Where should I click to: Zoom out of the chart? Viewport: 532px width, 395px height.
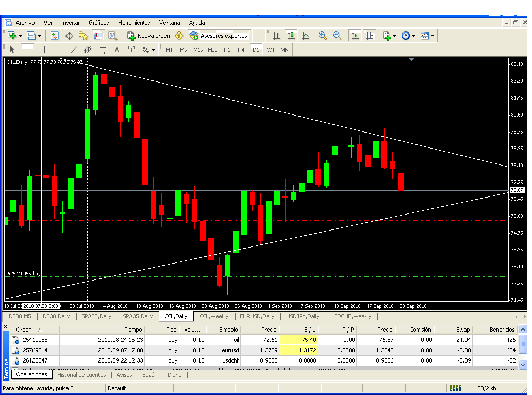click(337, 36)
